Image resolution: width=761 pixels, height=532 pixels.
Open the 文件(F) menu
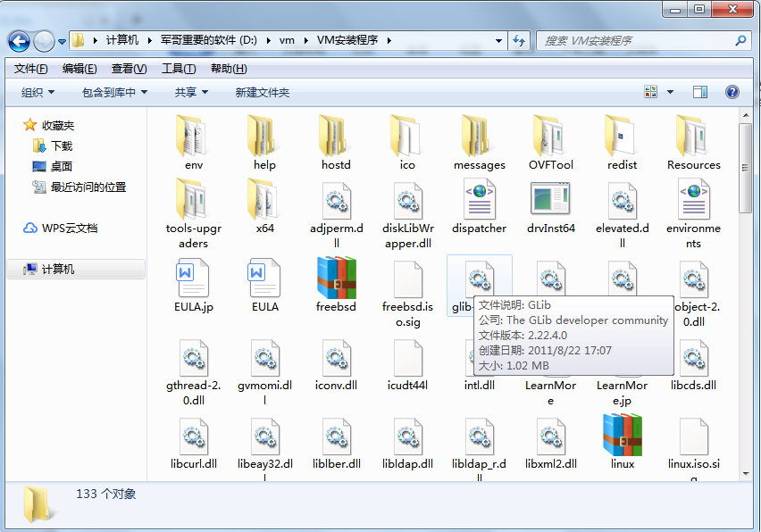point(30,69)
